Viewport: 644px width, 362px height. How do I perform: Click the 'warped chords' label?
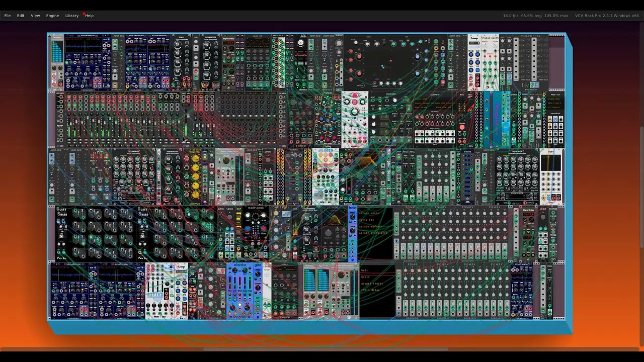point(372,284)
